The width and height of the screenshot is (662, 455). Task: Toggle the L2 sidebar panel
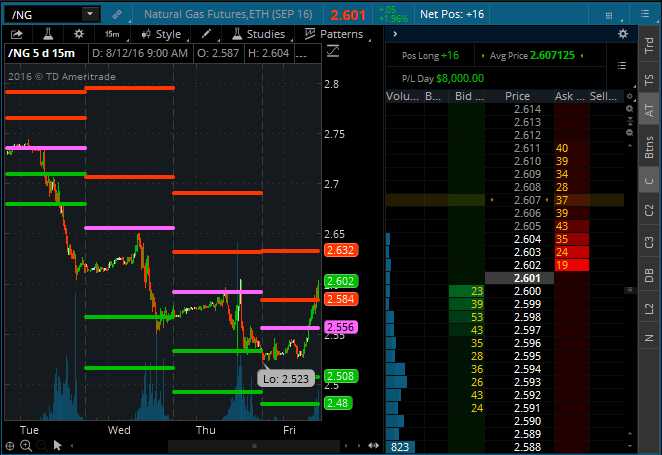(649, 308)
